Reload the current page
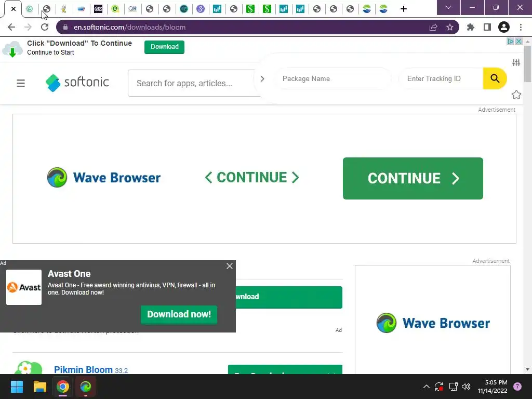 tap(45, 27)
